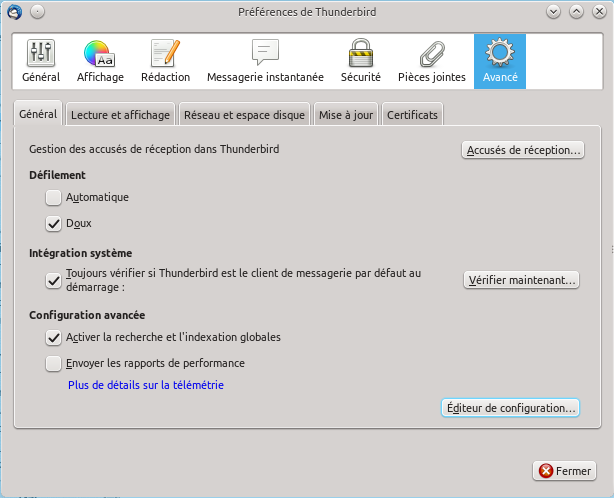Enable Automatique scrolling checkbox

click(x=53, y=198)
